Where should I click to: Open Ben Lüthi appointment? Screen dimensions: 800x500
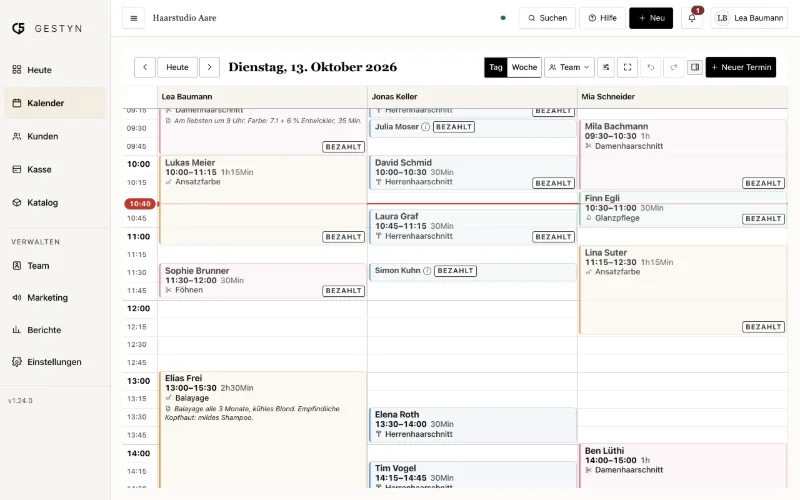tap(683, 466)
